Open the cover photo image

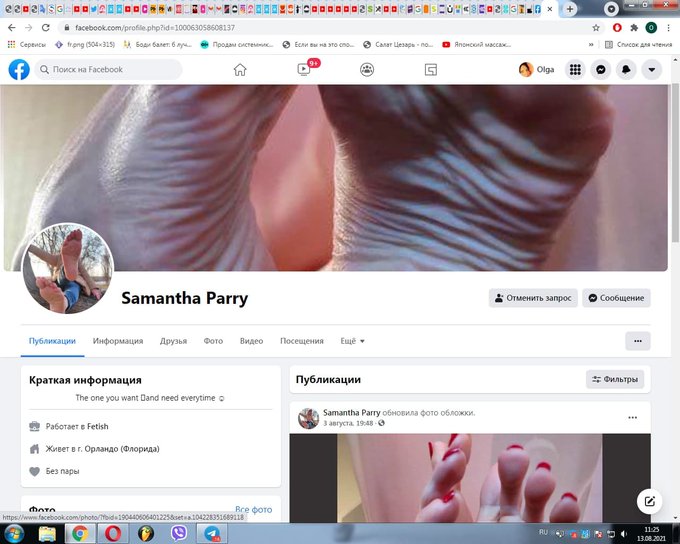tap(336, 178)
